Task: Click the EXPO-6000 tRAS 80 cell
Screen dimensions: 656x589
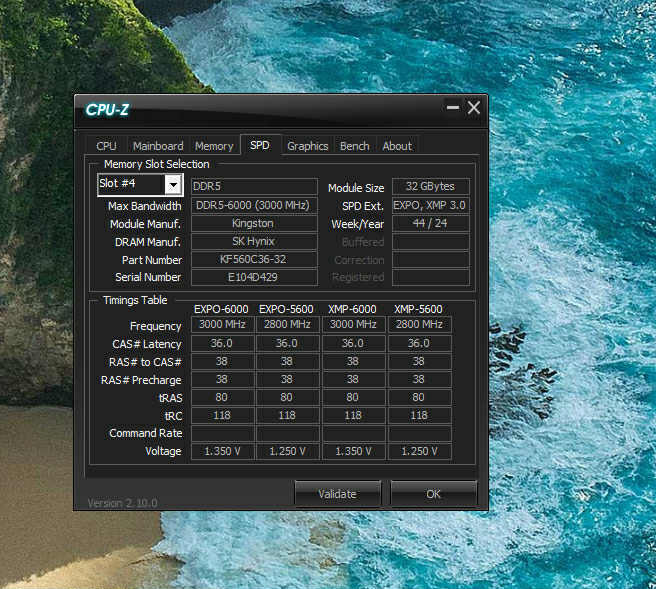Action: (222, 397)
